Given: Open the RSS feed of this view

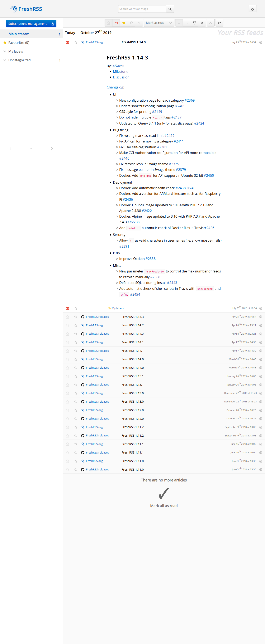Looking at the screenshot, I should pyautogui.click(x=202, y=23).
